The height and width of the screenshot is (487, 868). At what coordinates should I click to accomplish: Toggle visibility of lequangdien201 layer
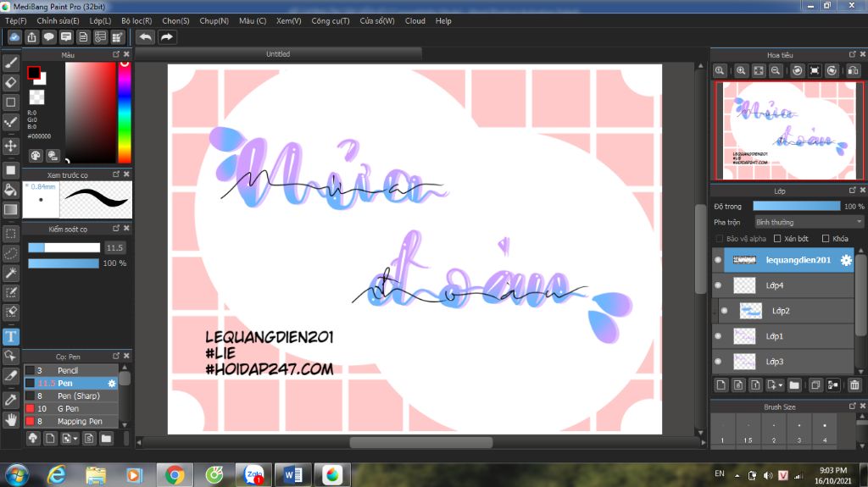click(718, 260)
